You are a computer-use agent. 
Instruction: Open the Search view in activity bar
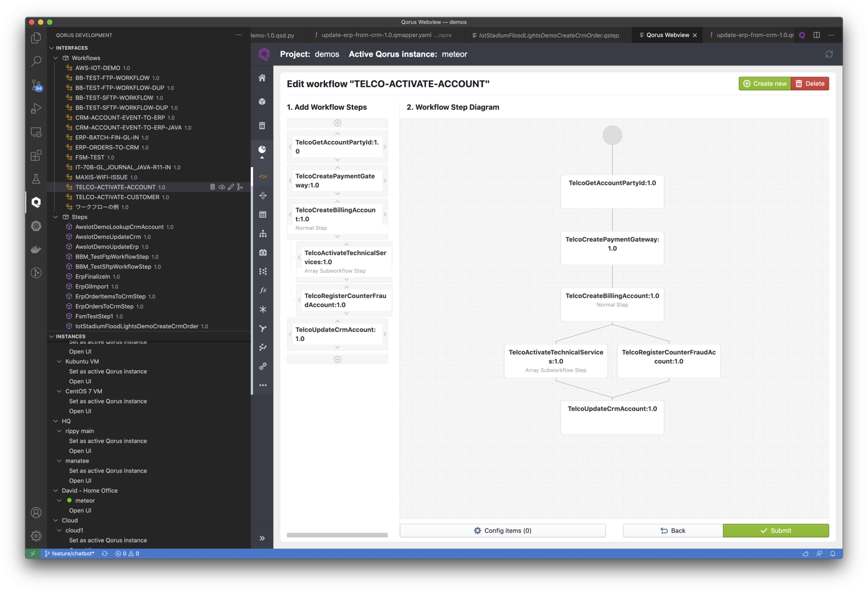tap(36, 61)
